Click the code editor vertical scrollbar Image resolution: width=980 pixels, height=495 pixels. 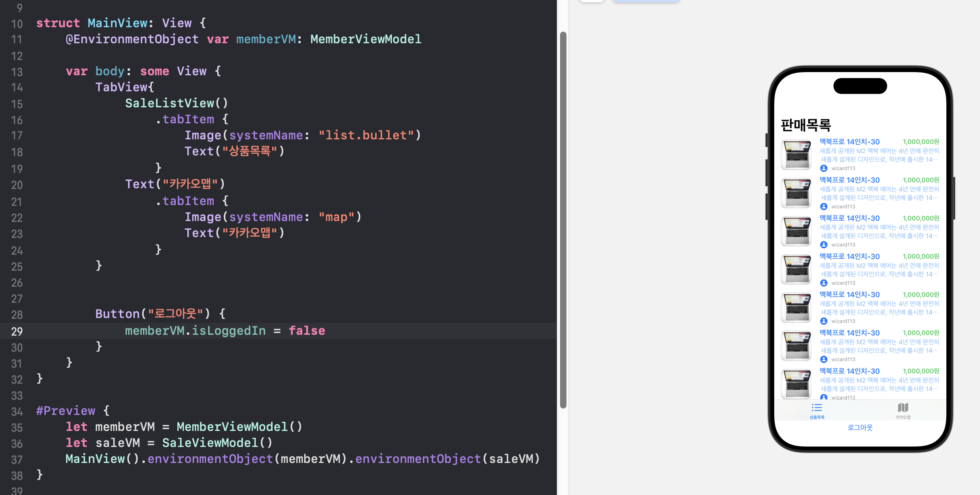pyautogui.click(x=563, y=220)
